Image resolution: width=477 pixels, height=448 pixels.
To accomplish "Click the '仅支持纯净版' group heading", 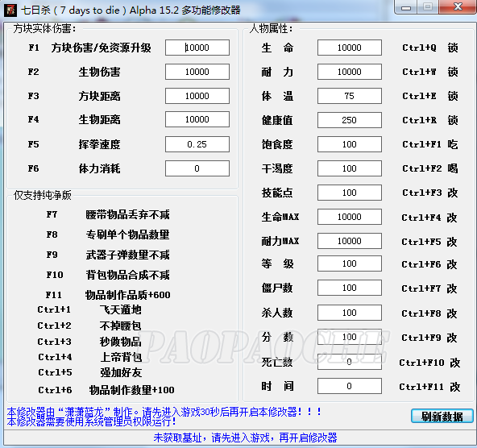I will coord(43,195).
